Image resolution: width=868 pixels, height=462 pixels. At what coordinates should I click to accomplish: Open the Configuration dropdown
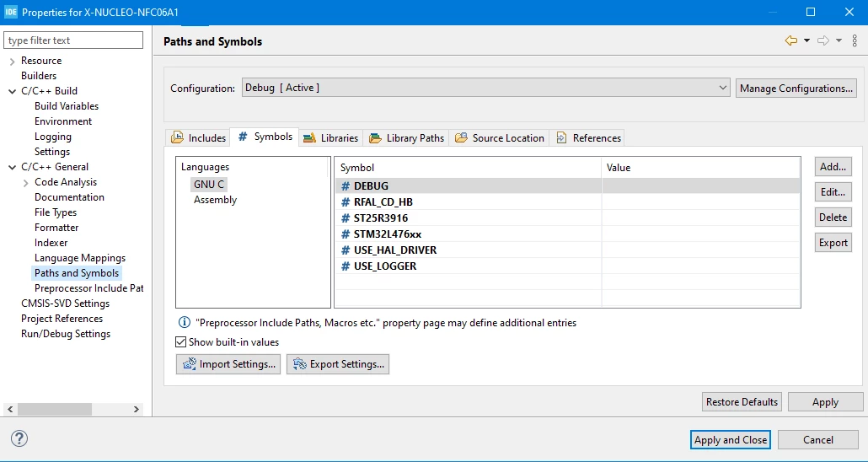(486, 88)
